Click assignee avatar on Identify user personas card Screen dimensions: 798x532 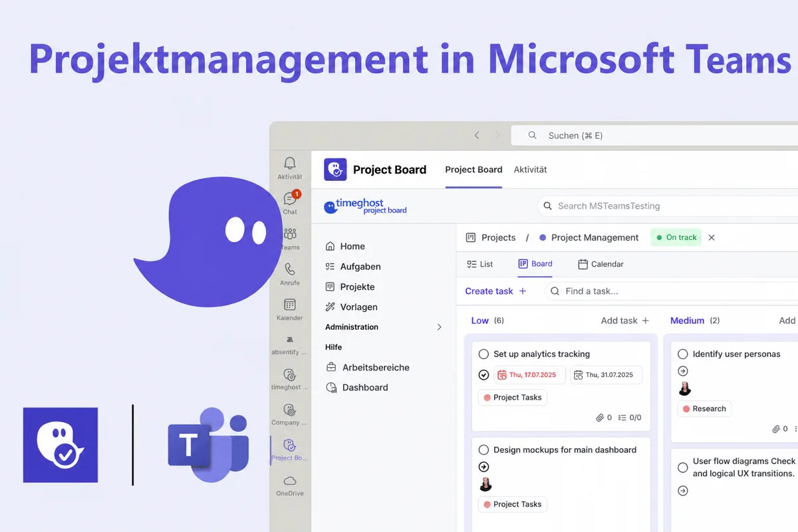point(685,389)
